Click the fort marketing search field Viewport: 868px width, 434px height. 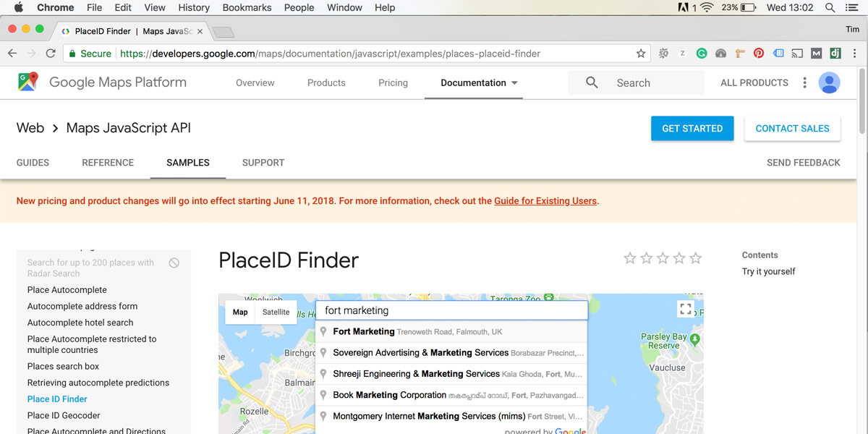click(452, 311)
